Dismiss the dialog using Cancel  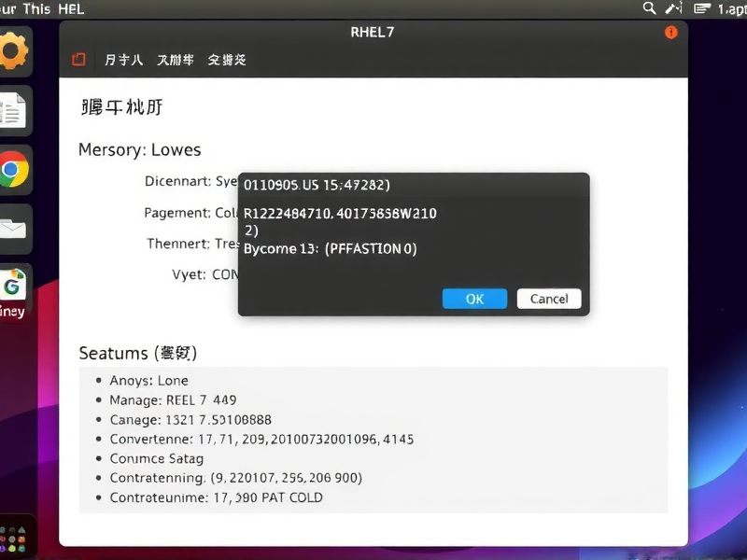coord(549,299)
